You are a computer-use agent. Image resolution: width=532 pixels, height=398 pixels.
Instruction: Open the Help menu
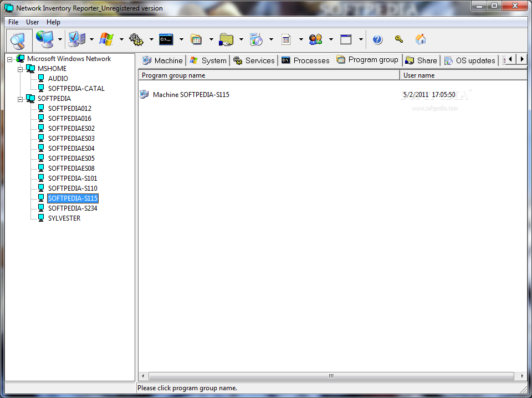(53, 22)
